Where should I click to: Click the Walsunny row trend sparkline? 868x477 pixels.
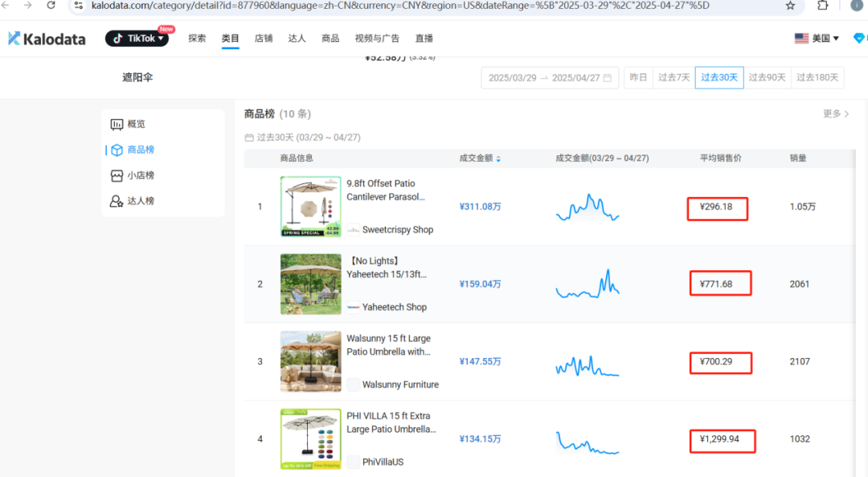pyautogui.click(x=588, y=366)
